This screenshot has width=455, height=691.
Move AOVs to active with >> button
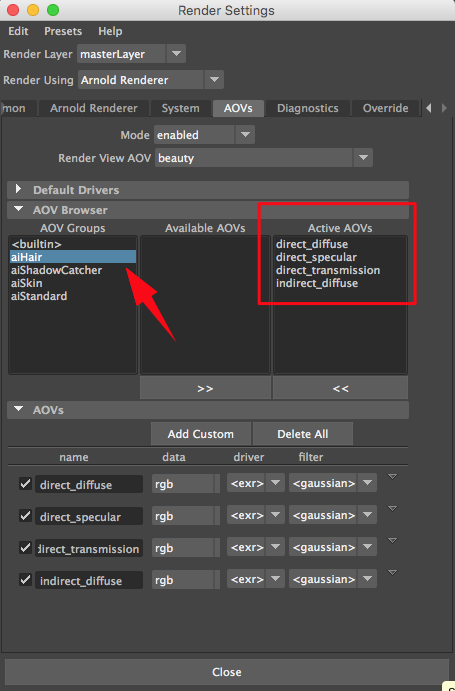(205, 388)
